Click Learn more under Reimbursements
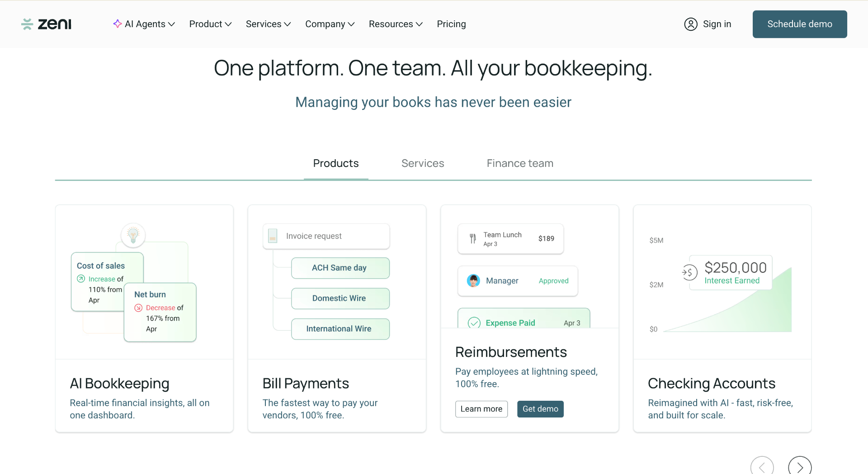Screen dimensions: 868x474 click(x=481, y=409)
